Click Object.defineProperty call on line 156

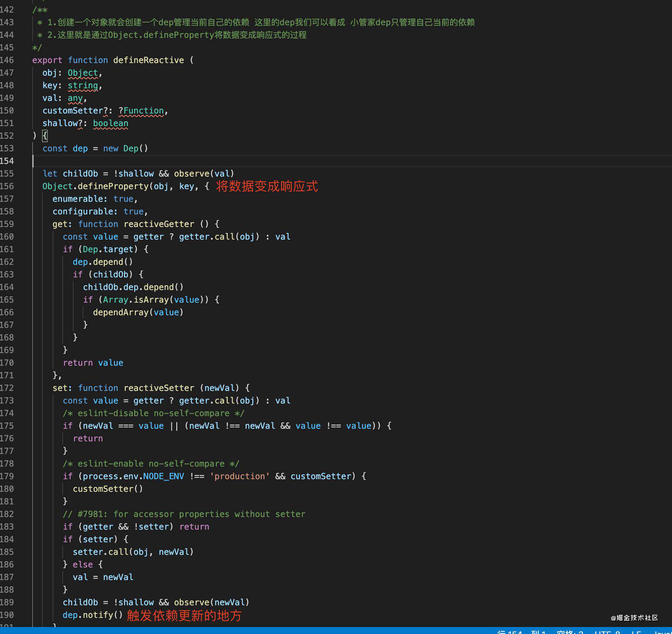(96, 186)
